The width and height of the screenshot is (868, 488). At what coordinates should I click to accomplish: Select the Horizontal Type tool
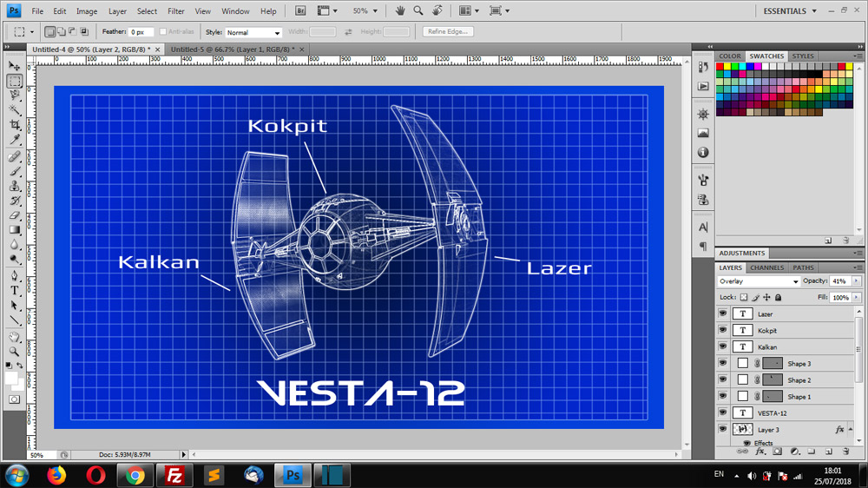pyautogui.click(x=15, y=291)
